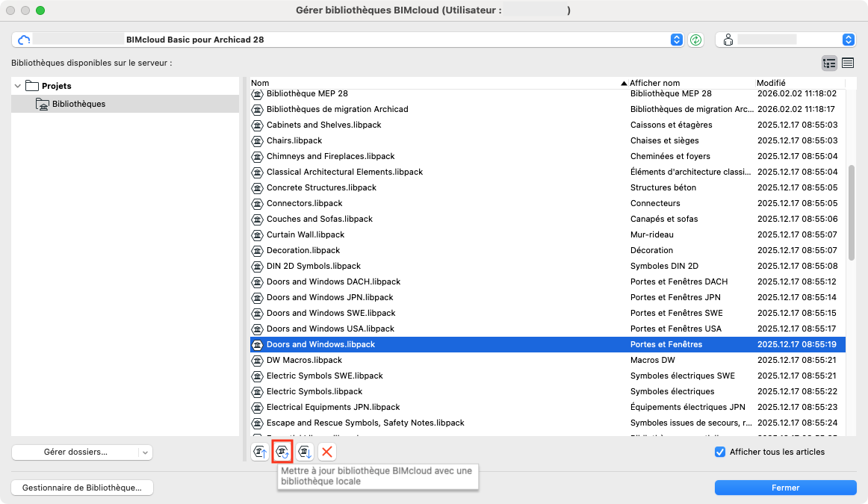Select Doors and Windows SWE.libpack row
Viewport: 868px width, 504px height.
548,313
